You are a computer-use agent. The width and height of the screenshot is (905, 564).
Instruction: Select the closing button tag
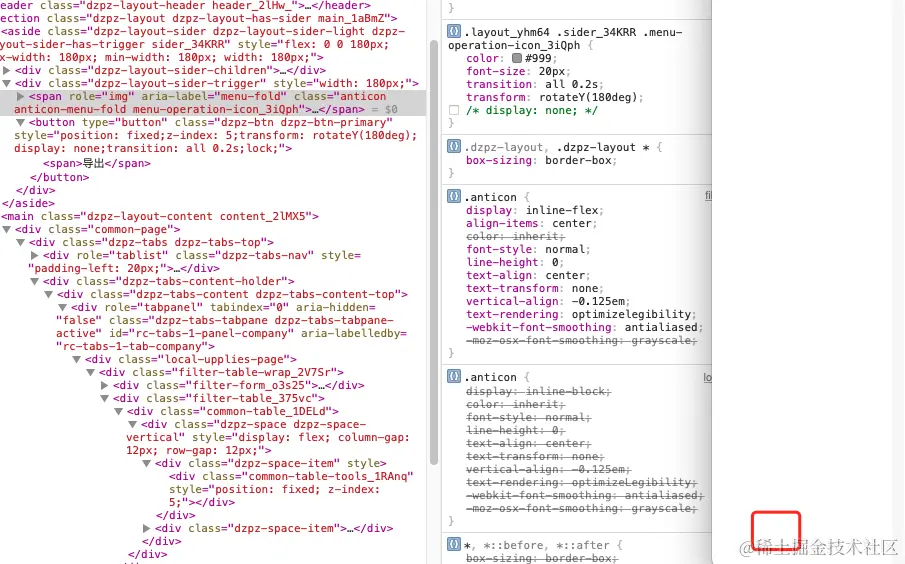pyautogui.click(x=59, y=177)
